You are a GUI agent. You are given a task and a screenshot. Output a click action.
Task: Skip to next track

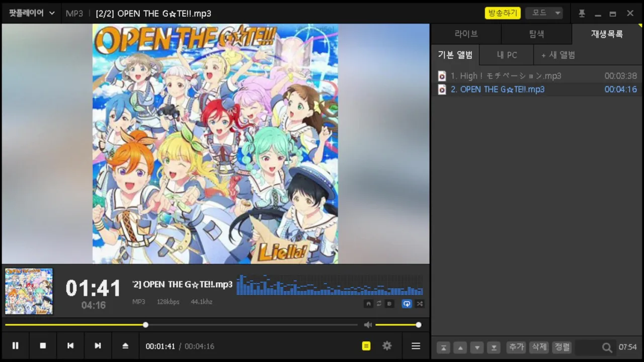(x=98, y=346)
